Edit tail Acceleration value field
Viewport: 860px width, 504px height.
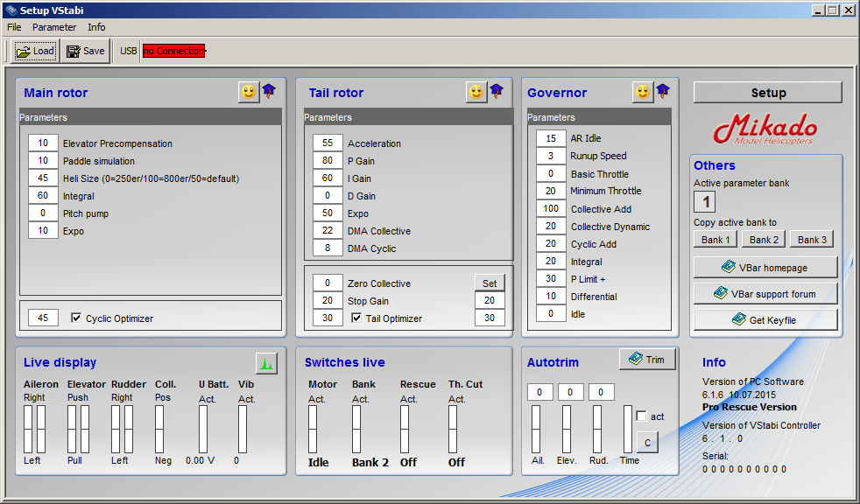(x=328, y=143)
